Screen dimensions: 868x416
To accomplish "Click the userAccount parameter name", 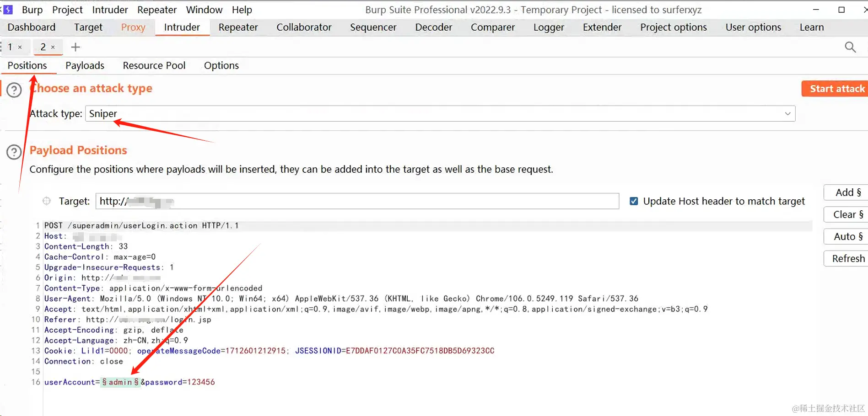I will (70, 382).
